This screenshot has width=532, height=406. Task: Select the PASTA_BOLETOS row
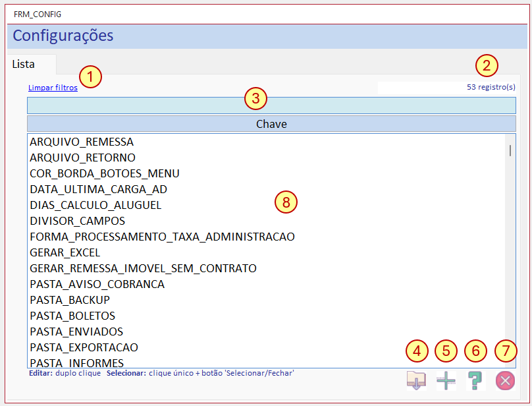[x=267, y=316]
